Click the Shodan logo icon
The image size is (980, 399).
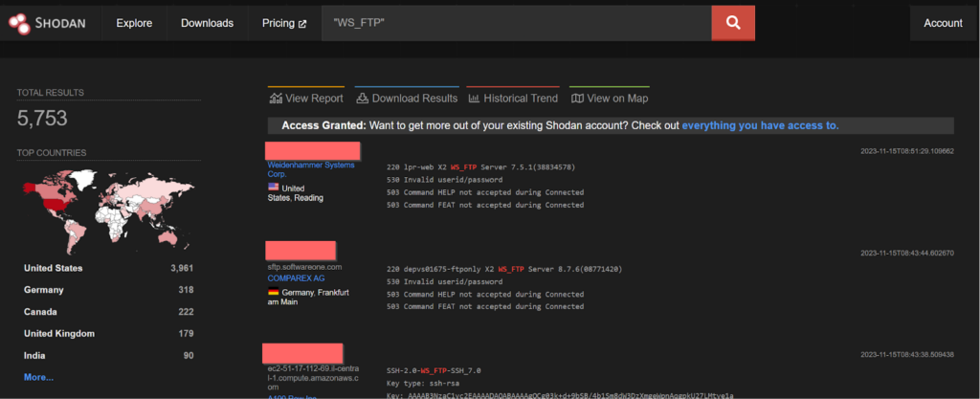[x=19, y=23]
